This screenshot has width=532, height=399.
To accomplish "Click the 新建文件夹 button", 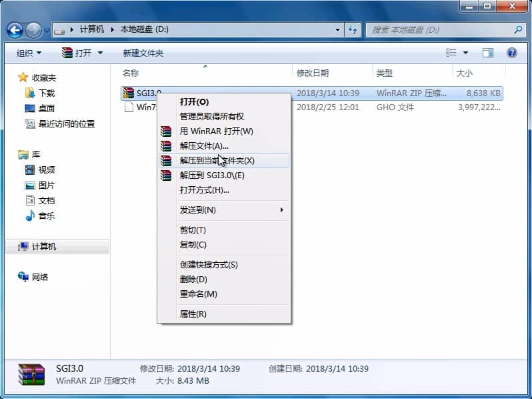I will pyautogui.click(x=143, y=53).
